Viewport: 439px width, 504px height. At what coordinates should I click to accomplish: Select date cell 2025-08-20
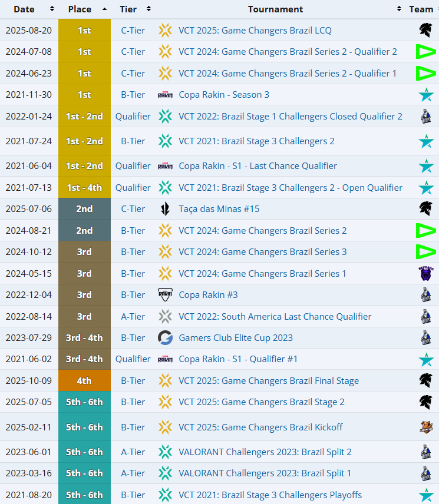click(29, 31)
